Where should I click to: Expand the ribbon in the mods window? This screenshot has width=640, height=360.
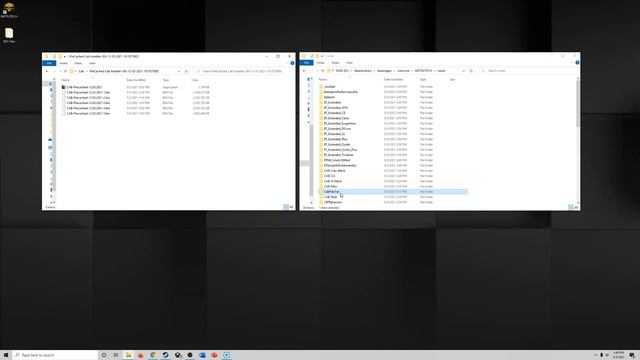pos(572,62)
